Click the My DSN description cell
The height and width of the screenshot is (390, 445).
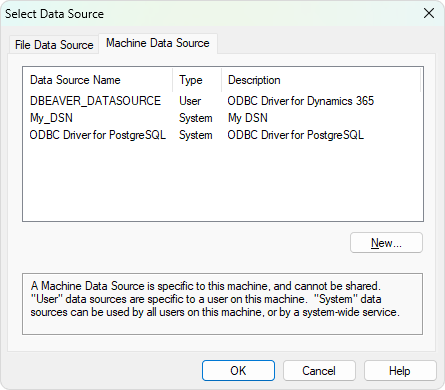(248, 118)
